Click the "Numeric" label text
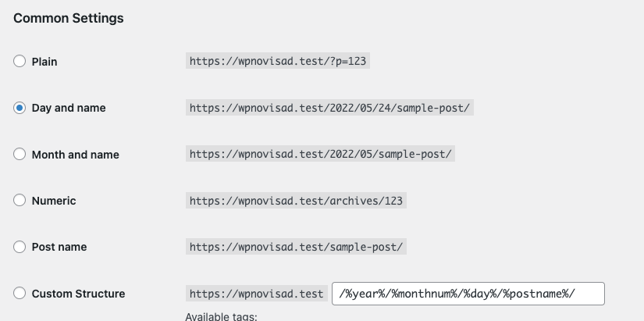Image resolution: width=644 pixels, height=321 pixels. tap(54, 201)
